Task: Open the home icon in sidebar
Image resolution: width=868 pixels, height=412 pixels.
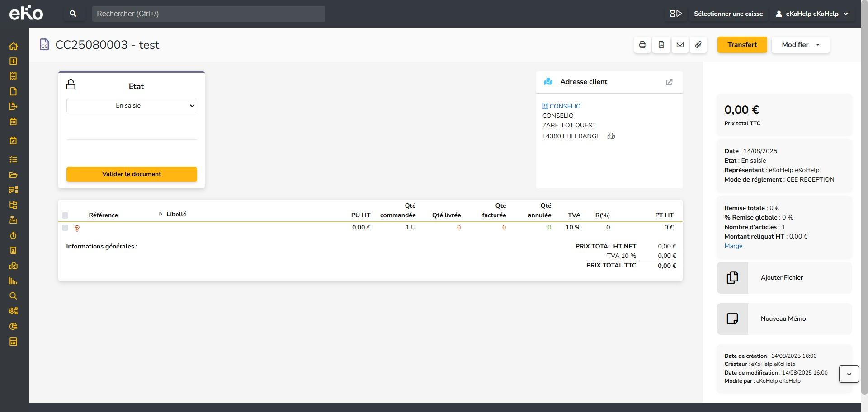Action: click(13, 46)
